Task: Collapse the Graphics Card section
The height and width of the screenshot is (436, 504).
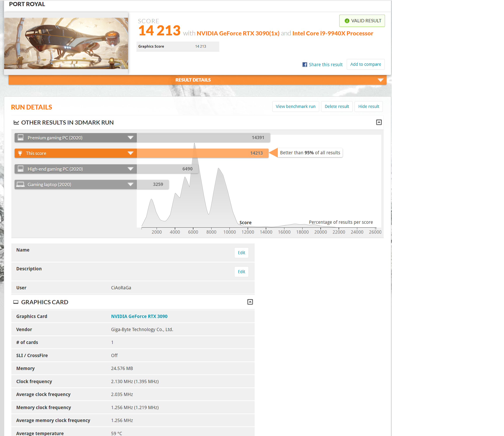Action: (250, 302)
